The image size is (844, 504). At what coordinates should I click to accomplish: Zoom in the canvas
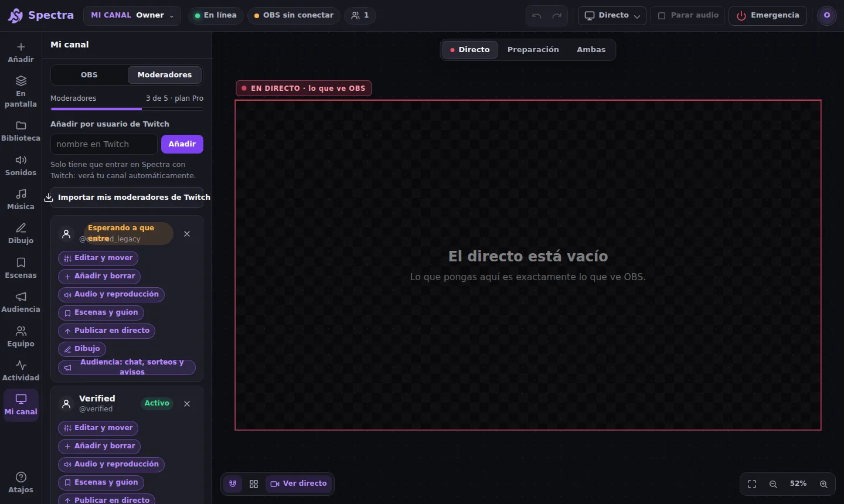823,484
